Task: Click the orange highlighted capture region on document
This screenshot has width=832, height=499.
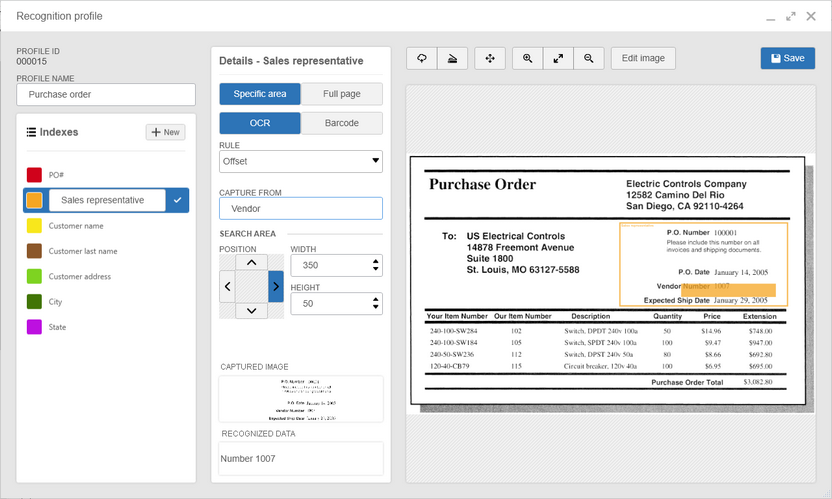Action: 729,290
